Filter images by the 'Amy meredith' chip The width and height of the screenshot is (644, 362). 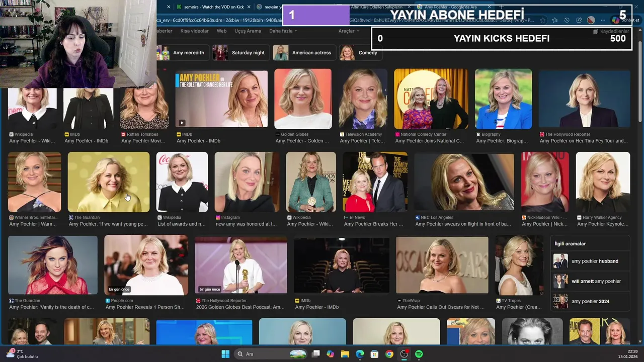[x=182, y=53]
